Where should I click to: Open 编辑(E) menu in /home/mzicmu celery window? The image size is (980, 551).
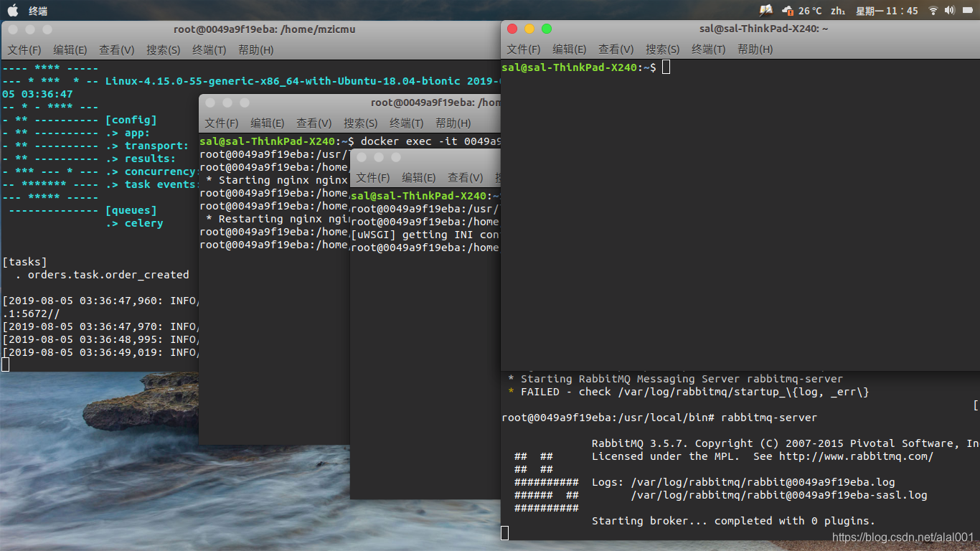(70, 50)
